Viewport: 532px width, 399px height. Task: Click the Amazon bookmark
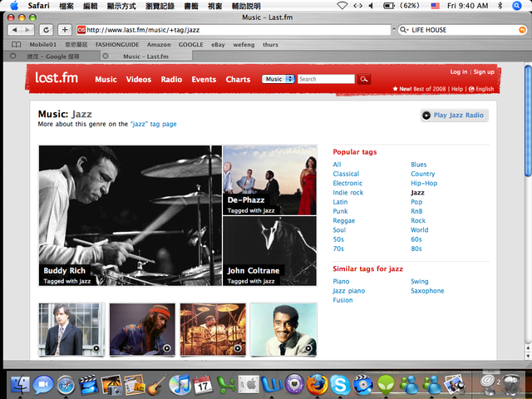pos(159,44)
